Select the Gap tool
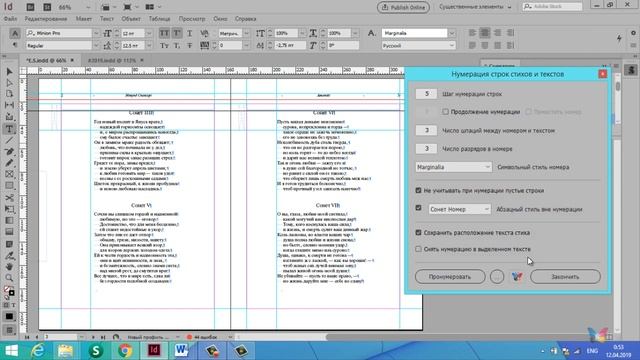The height and width of the screenshot is (360, 640). pyautogui.click(x=9, y=105)
